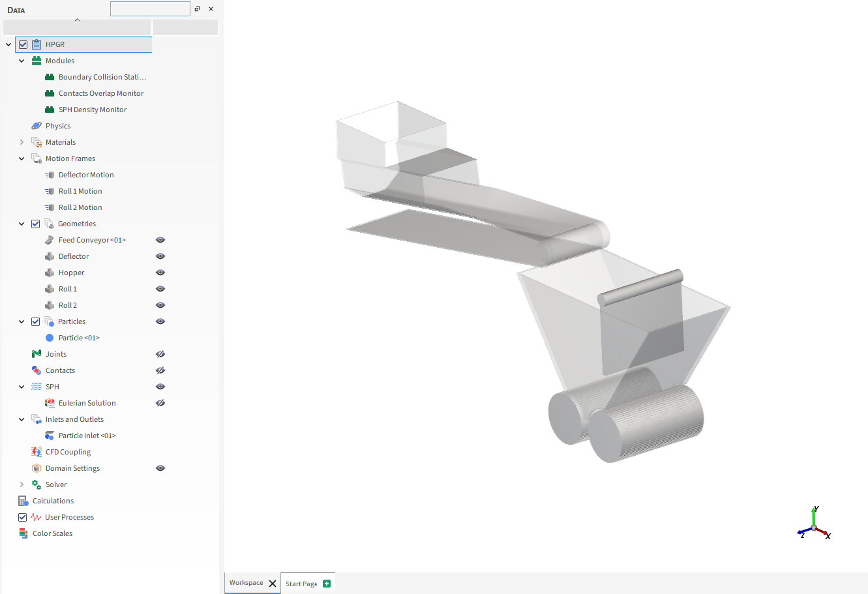The height and width of the screenshot is (594, 868).
Task: Close the Data panel
Action: click(211, 9)
